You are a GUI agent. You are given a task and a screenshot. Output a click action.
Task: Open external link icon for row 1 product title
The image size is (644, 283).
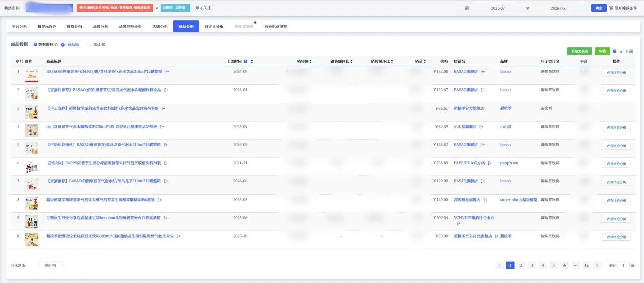pos(167,72)
